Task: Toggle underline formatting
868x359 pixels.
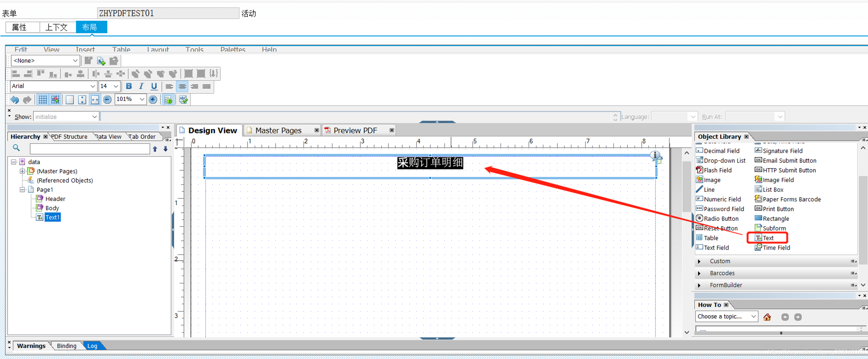Action: [x=154, y=86]
